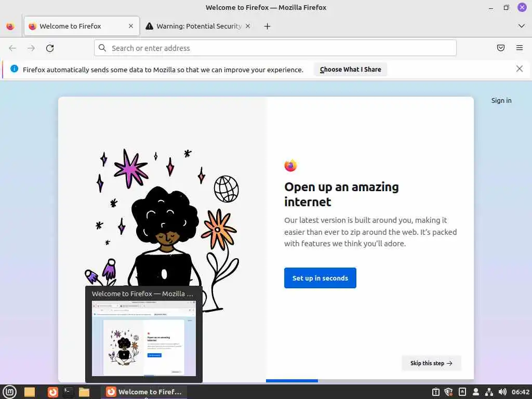Image resolution: width=532 pixels, height=399 pixels.
Task: Click Set up in seconds button
Action: [320, 278]
